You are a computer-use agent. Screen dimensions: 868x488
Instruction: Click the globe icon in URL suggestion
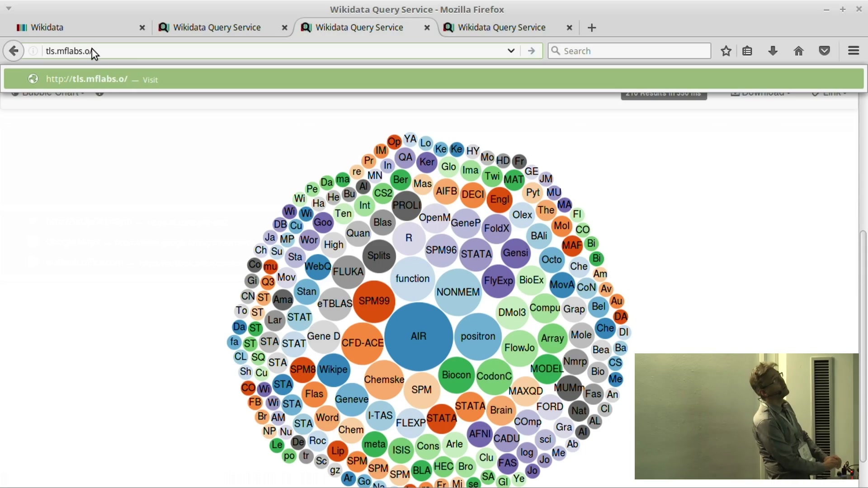coord(33,79)
